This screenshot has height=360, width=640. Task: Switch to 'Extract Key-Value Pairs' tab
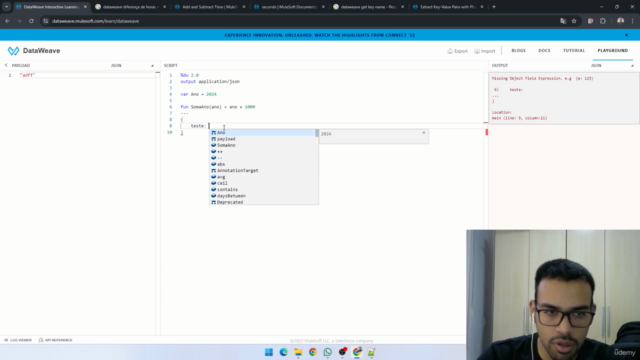[447, 7]
